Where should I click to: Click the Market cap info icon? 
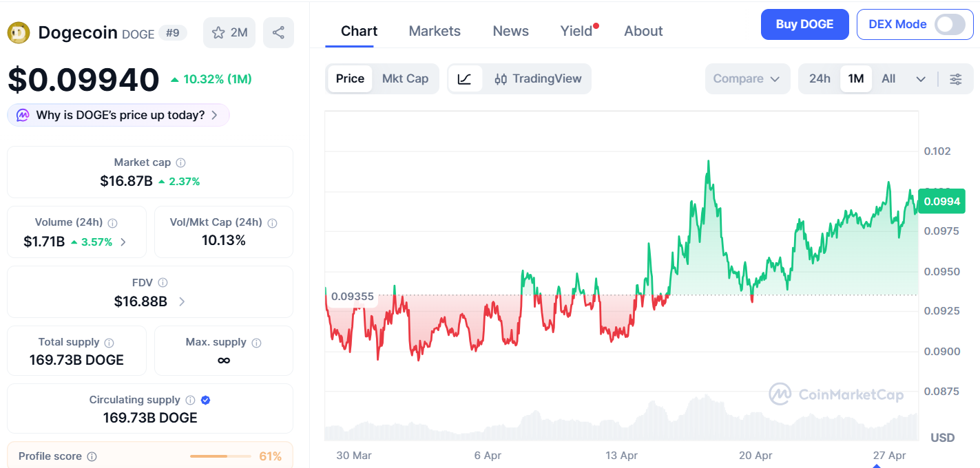(180, 163)
